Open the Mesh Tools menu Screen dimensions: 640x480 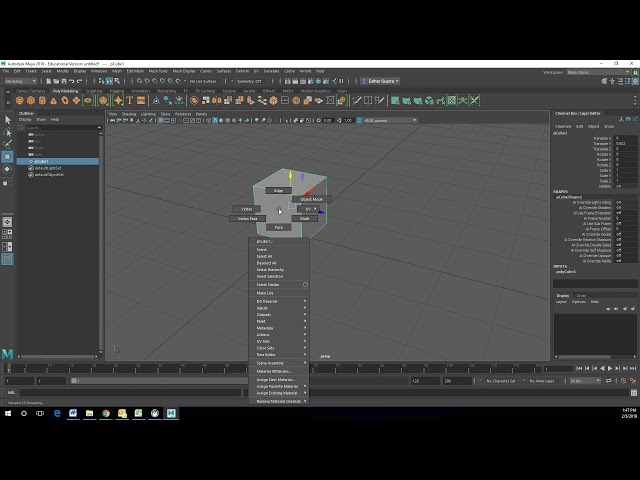tap(158, 71)
